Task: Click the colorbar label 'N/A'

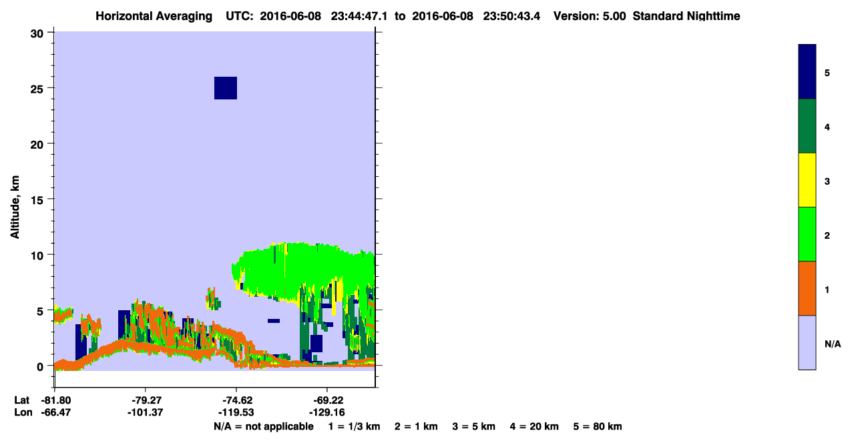Action: [x=832, y=344]
